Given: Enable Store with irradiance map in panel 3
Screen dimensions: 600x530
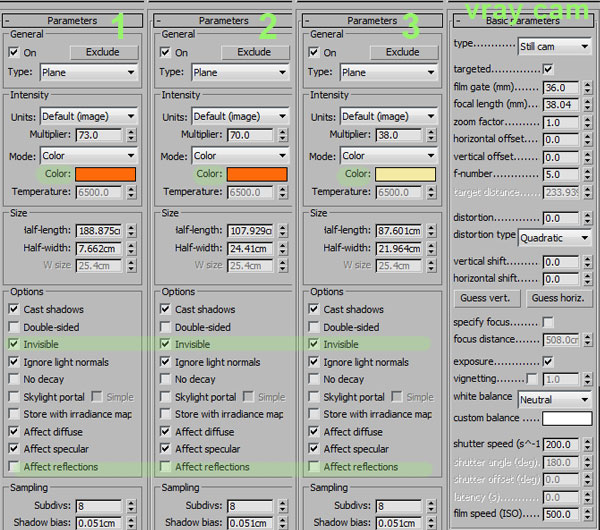Looking at the screenshot, I should click(x=314, y=414).
